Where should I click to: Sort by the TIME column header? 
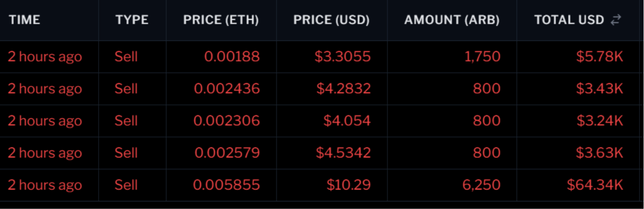pos(24,20)
